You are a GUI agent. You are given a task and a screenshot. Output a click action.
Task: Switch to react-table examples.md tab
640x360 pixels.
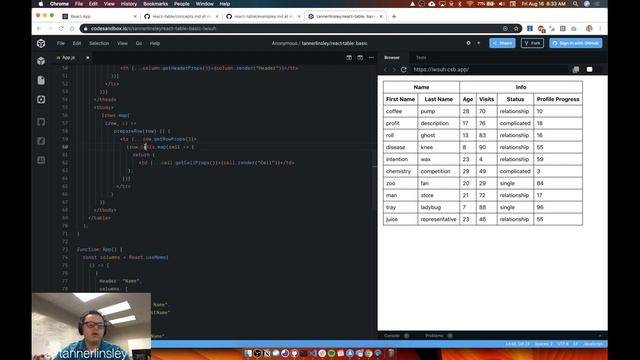pyautogui.click(x=263, y=16)
